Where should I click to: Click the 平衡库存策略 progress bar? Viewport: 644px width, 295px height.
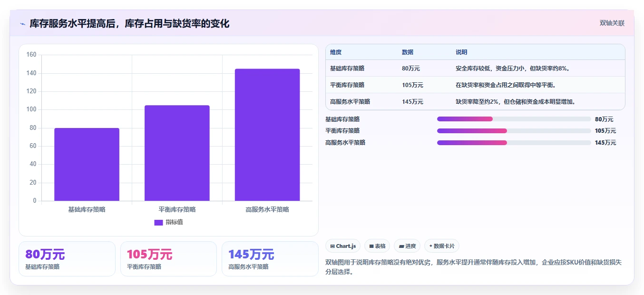tap(514, 131)
